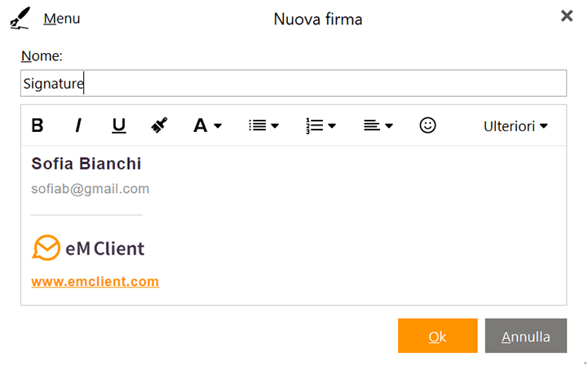Viewport: 588px width, 365px height.
Task: Toggle italic formatting
Action: (78, 125)
